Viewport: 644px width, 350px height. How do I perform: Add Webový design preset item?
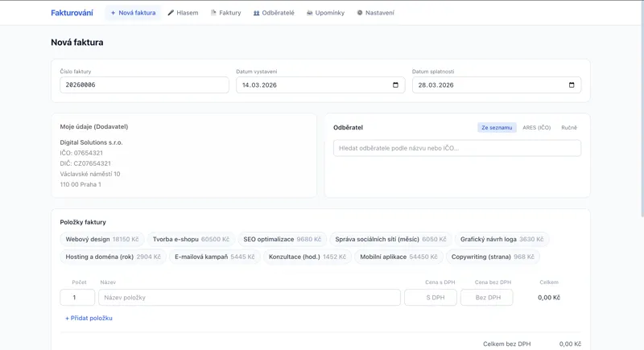pyautogui.click(x=101, y=239)
